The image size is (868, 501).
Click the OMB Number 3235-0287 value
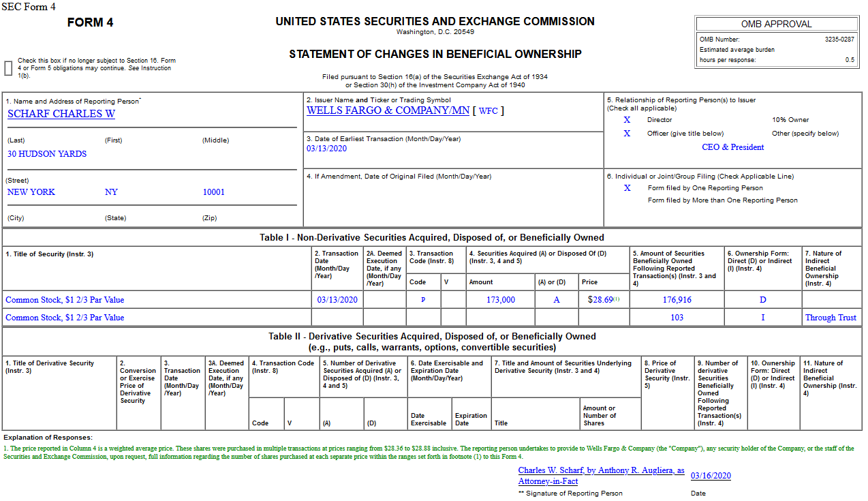pos(839,40)
